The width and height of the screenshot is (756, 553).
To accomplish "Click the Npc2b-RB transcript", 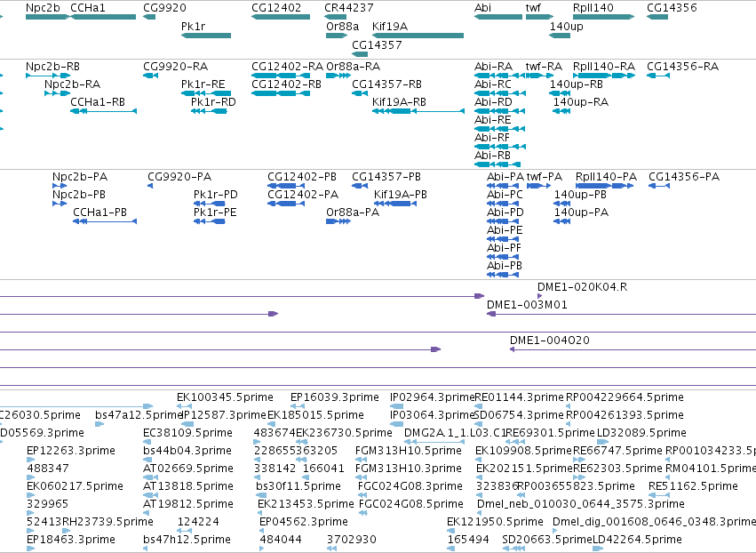I will 48,76.
